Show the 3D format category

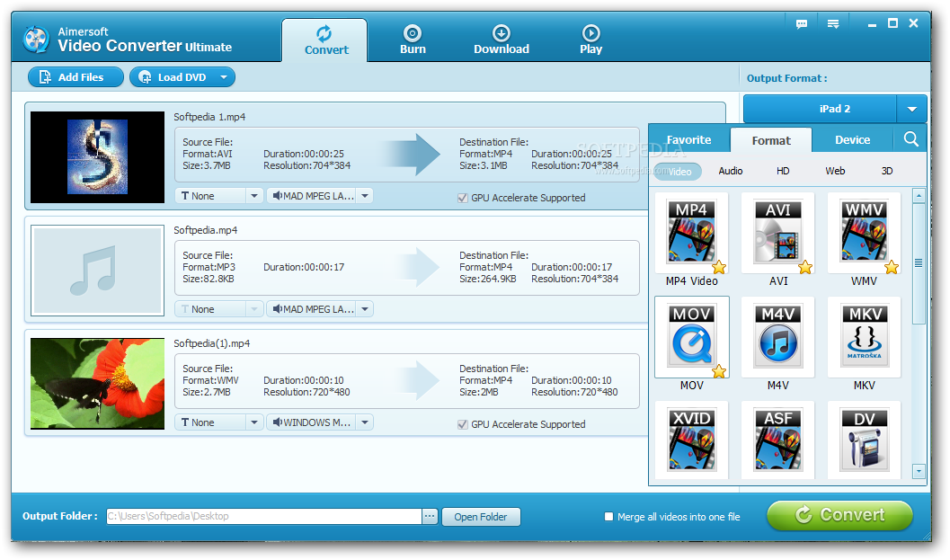pos(887,171)
